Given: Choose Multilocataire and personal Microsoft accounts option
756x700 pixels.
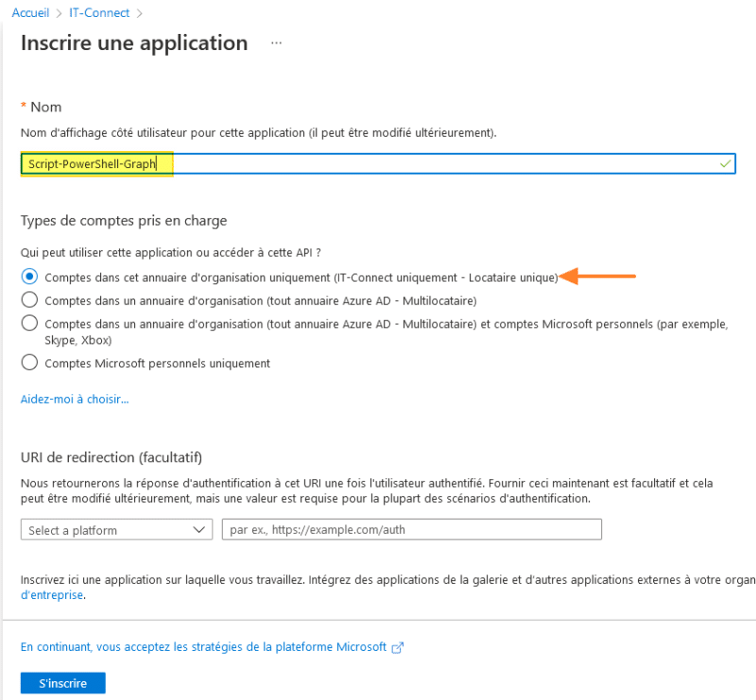Looking at the screenshot, I should (x=29, y=323).
